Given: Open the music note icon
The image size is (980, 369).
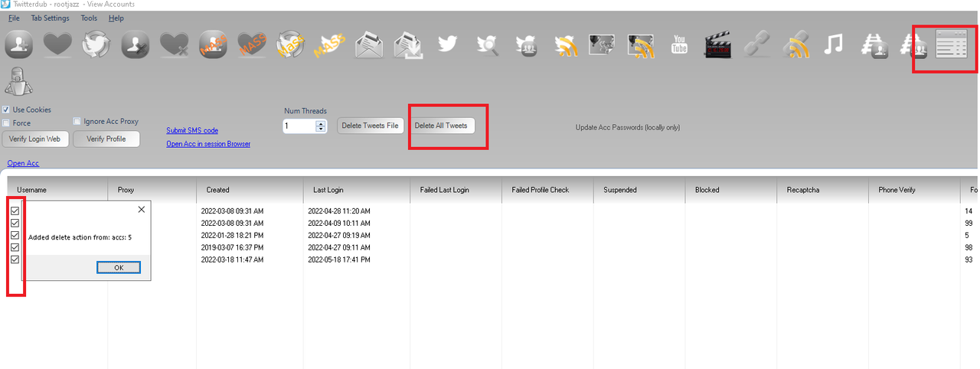Looking at the screenshot, I should pos(833,44).
